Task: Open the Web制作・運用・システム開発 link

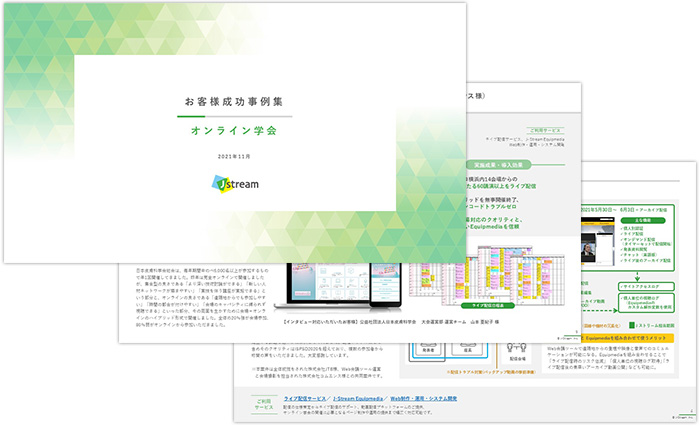Action: [423, 398]
